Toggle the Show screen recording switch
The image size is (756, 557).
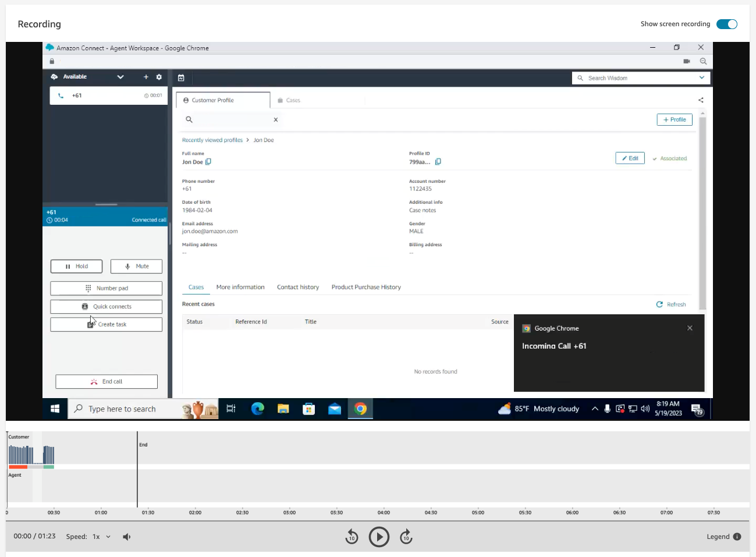click(726, 24)
